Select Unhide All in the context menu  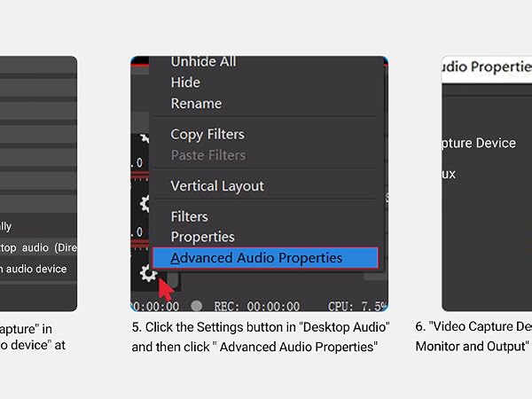[x=204, y=62]
